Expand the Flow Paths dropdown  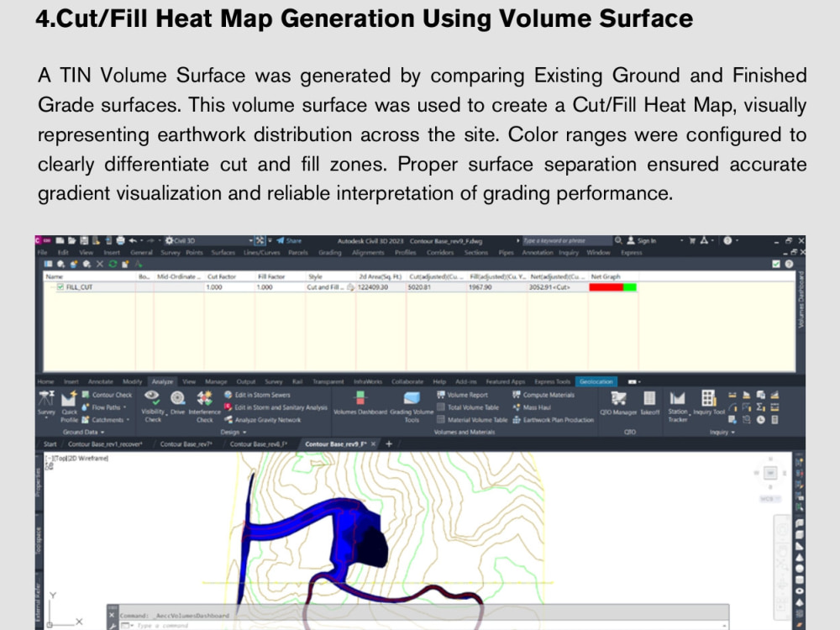click(x=125, y=407)
